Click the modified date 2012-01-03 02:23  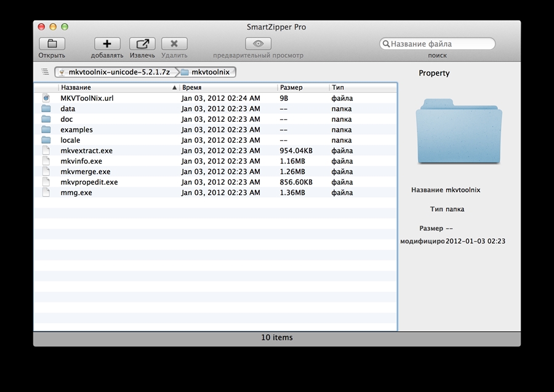(475, 241)
